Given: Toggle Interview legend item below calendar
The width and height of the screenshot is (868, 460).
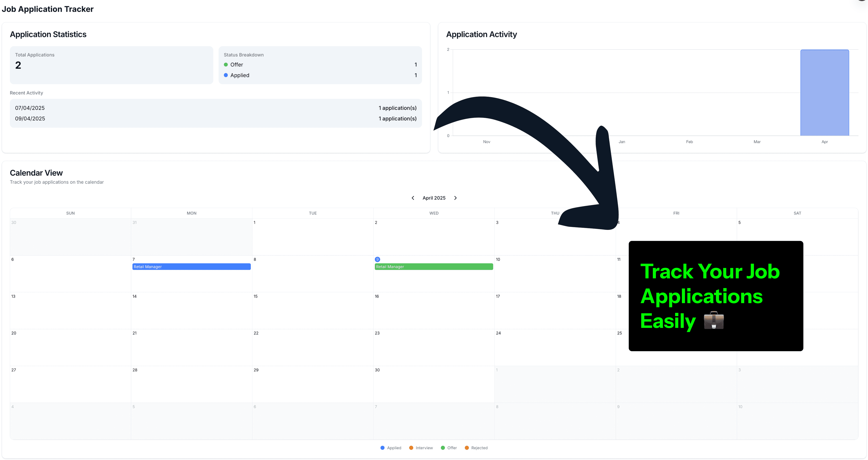Looking at the screenshot, I should (x=421, y=448).
